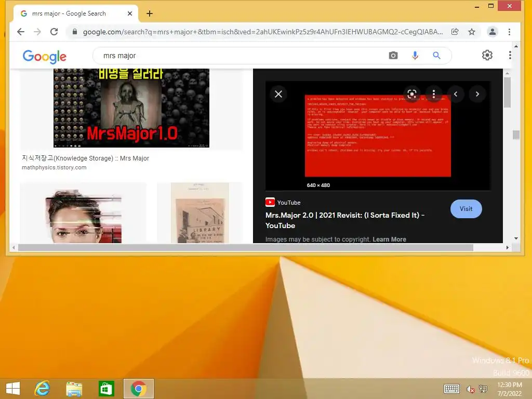This screenshot has height=399, width=532.
Task: Show the previous image in preview
Action: (x=456, y=94)
